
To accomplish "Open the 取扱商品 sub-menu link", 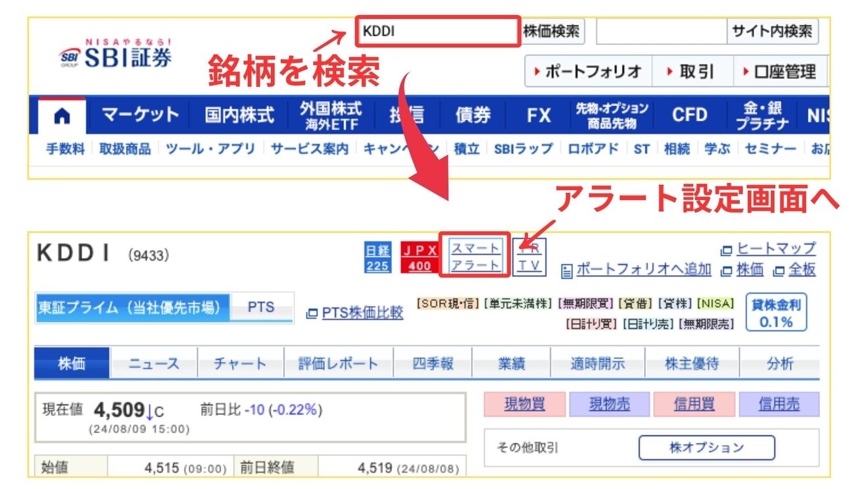I will pyautogui.click(x=125, y=149).
